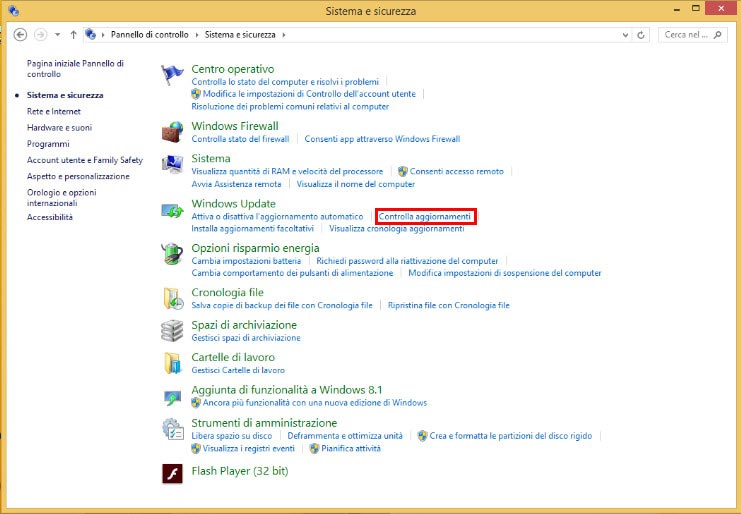Expand the arrow after Sistema e sicurezza breadcrumb
This screenshot has width=741, height=514.
(284, 35)
